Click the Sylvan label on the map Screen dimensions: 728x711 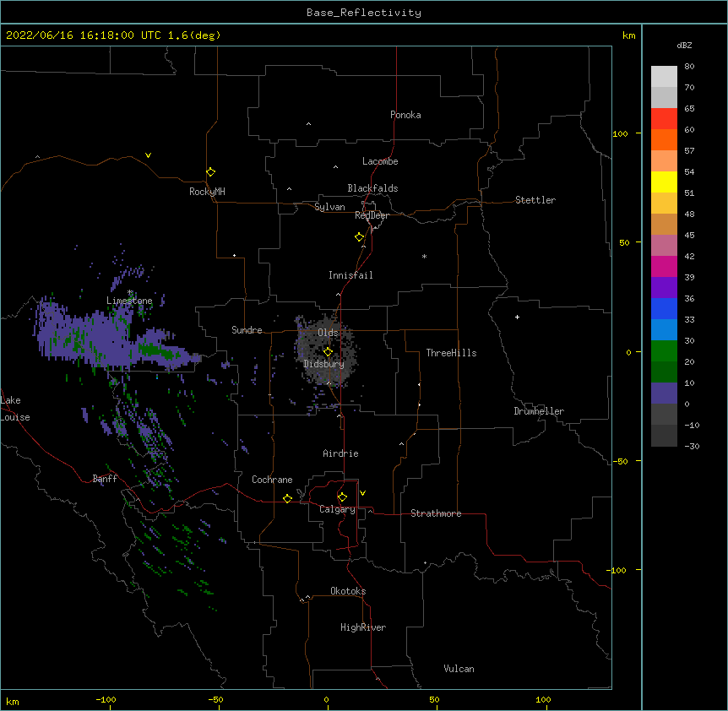tap(329, 207)
